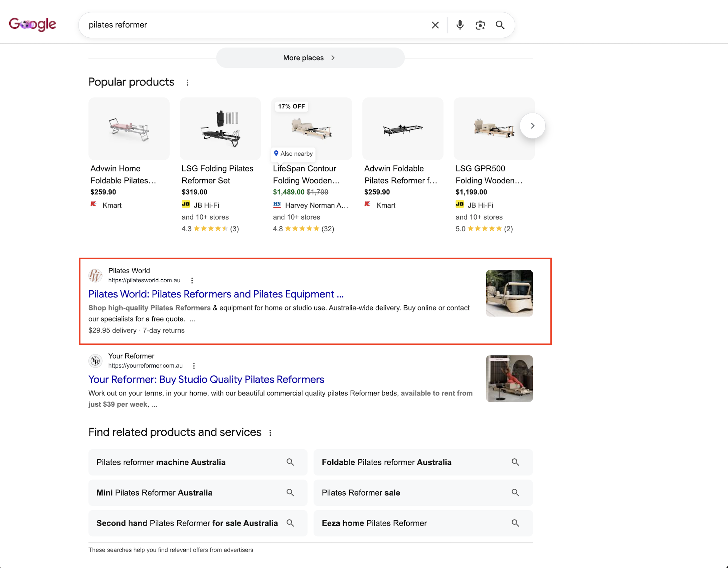Click the 17% OFF badge
The image size is (728, 568).
292,106
